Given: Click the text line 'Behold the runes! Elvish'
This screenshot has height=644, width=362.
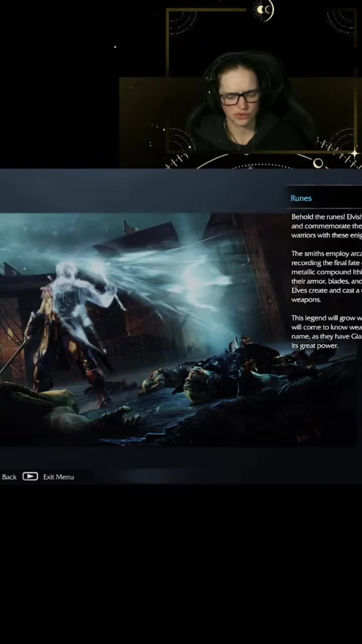Looking at the screenshot, I should [x=326, y=217].
